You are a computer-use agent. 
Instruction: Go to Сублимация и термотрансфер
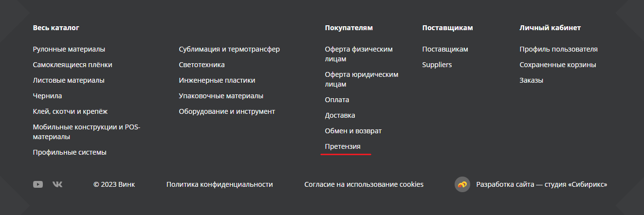click(x=229, y=49)
